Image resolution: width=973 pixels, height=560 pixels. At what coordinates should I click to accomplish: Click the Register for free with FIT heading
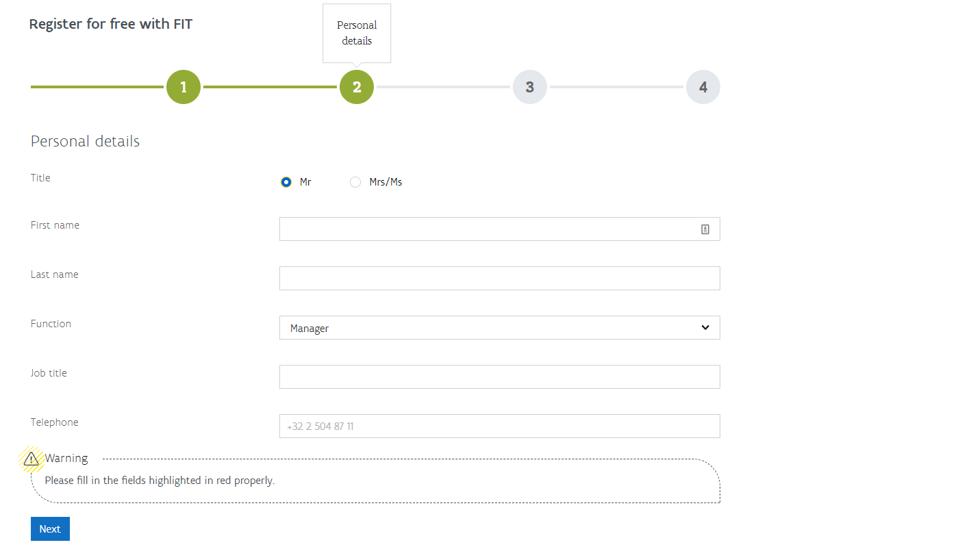coord(111,24)
